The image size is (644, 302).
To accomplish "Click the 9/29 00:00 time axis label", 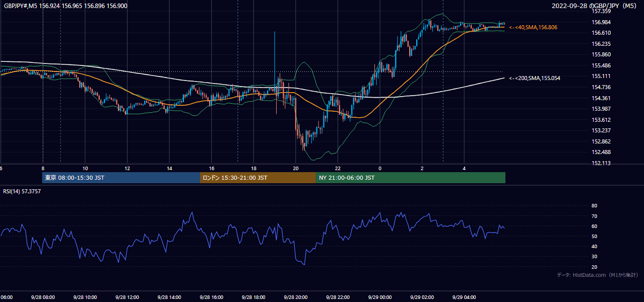I will tap(379, 297).
